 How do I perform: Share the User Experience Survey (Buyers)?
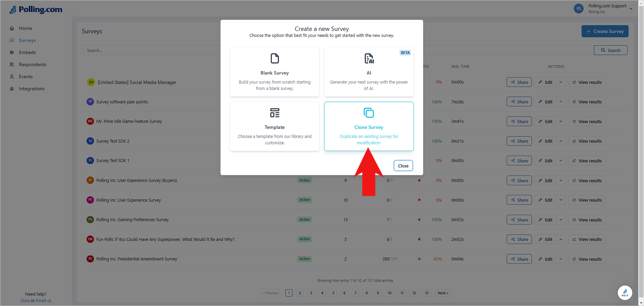(x=519, y=180)
